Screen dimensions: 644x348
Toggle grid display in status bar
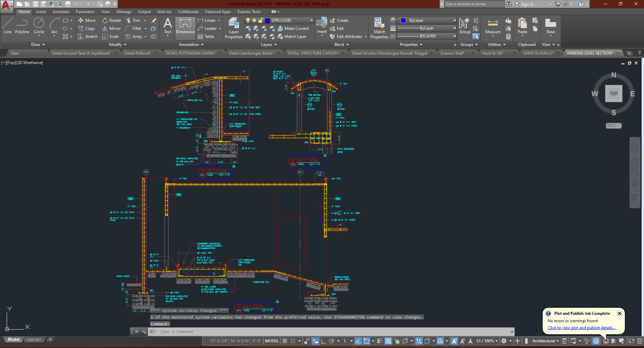pyautogui.click(x=285, y=341)
